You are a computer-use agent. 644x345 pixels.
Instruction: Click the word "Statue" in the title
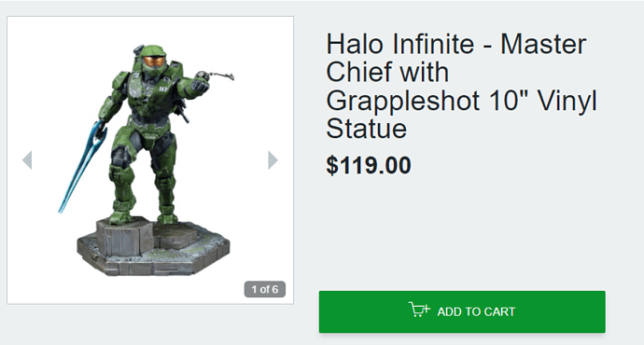[x=367, y=129]
